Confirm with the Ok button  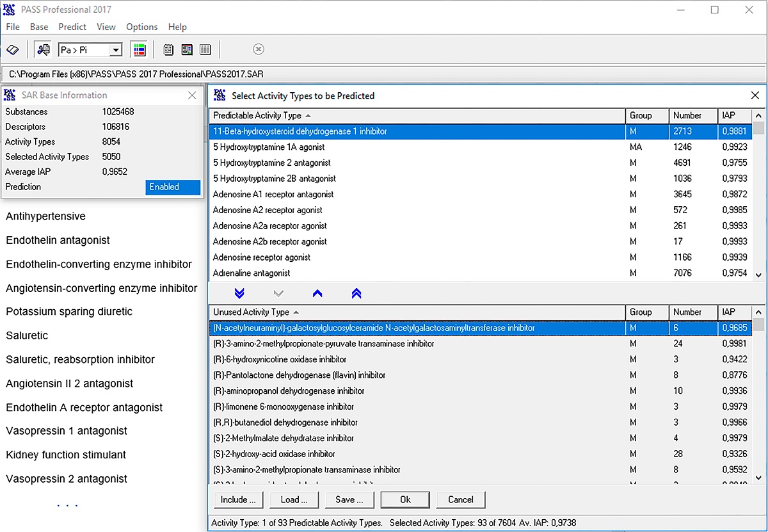coord(405,499)
